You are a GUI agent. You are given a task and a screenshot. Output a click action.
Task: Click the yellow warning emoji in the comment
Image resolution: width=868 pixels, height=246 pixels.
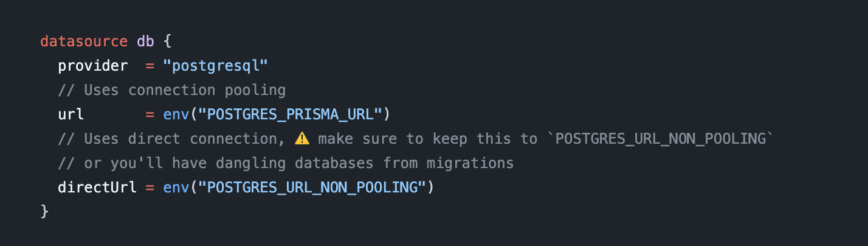tap(302, 139)
